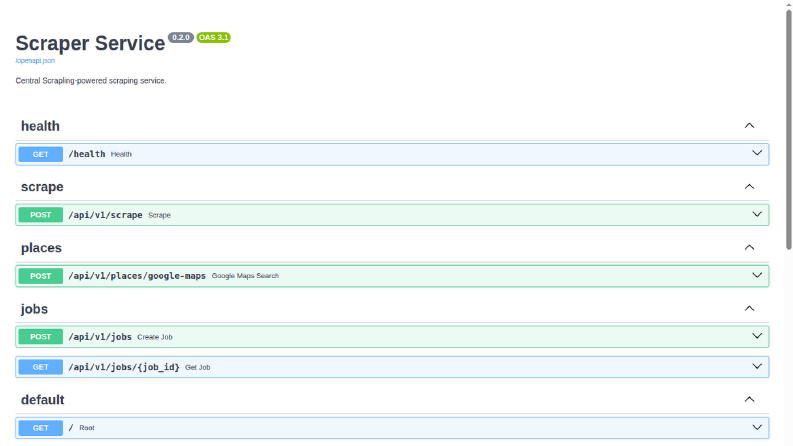
Task: Select the places tag heading
Action: click(41, 248)
